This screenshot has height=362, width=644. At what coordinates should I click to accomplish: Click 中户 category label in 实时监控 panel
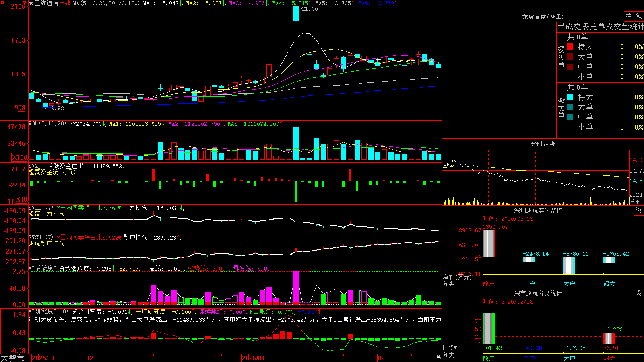[x=529, y=284]
